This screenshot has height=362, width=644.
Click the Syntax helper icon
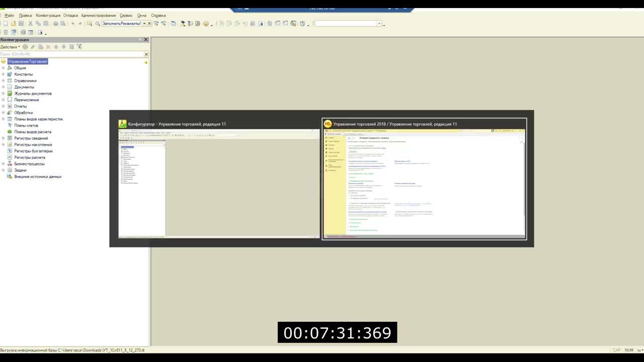point(198,24)
